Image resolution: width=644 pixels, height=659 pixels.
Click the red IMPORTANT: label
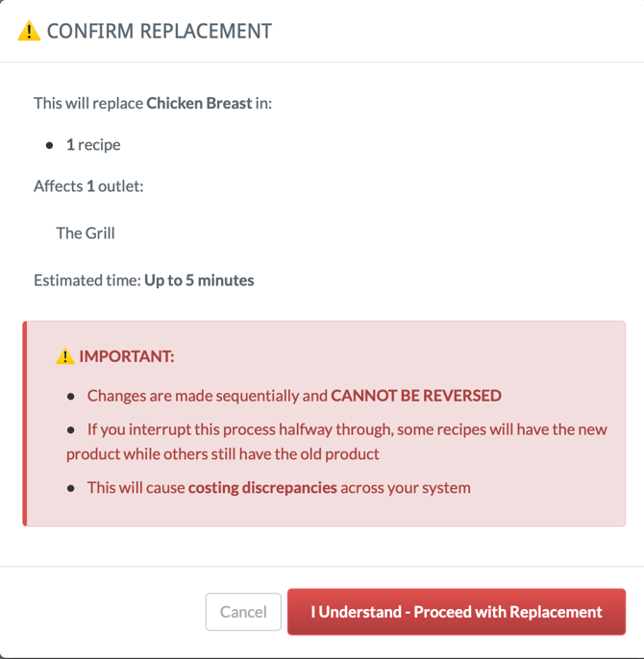point(127,356)
